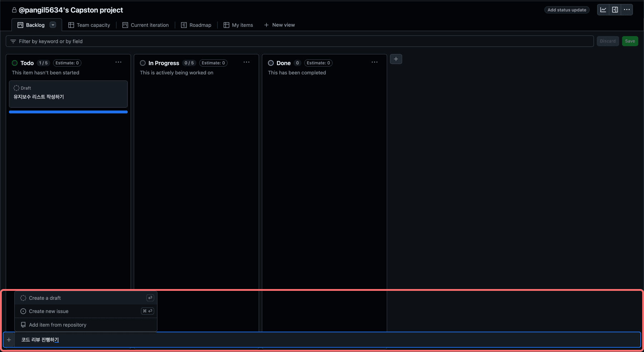Screen dimensions: 644x352
Task: Select Create new issue option
Action: point(86,311)
